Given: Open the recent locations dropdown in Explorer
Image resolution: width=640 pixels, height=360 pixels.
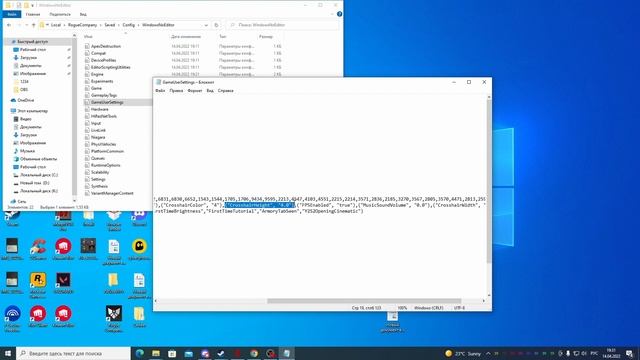Looking at the screenshot, I should pos(27,25).
